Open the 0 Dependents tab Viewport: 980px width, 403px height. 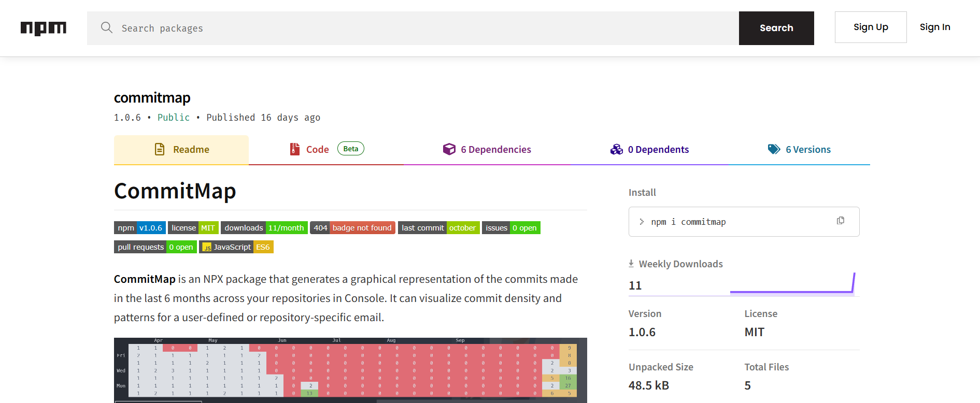pos(649,150)
